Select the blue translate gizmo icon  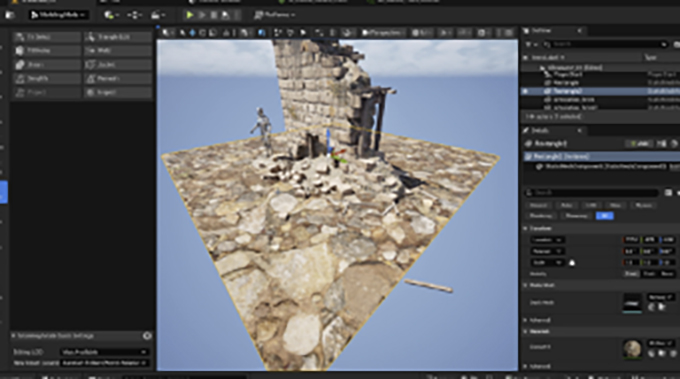tap(192, 33)
